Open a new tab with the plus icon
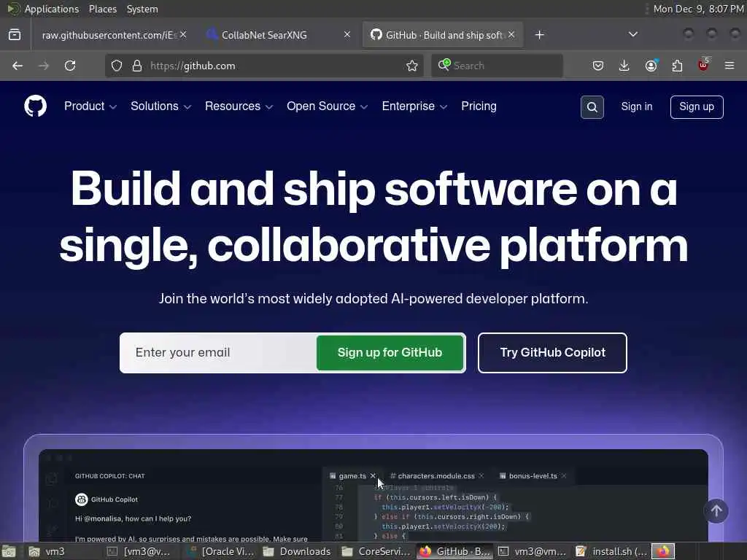This screenshot has height=560, width=747. point(539,35)
